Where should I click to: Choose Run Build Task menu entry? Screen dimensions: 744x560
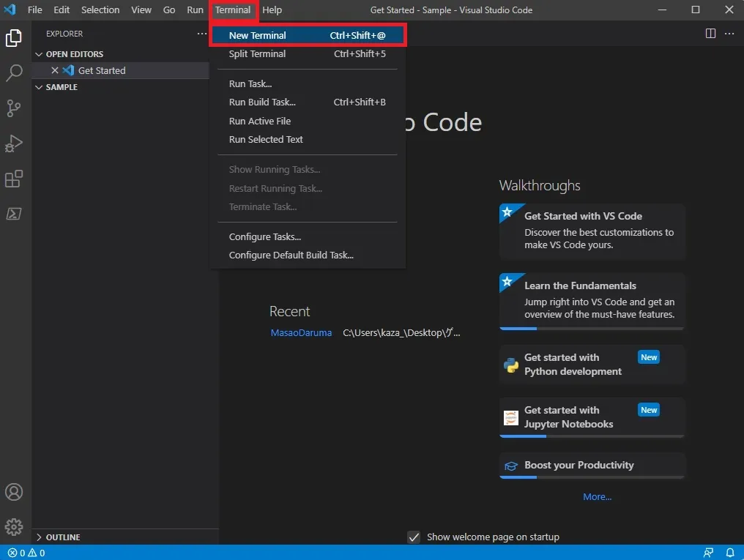262,102
